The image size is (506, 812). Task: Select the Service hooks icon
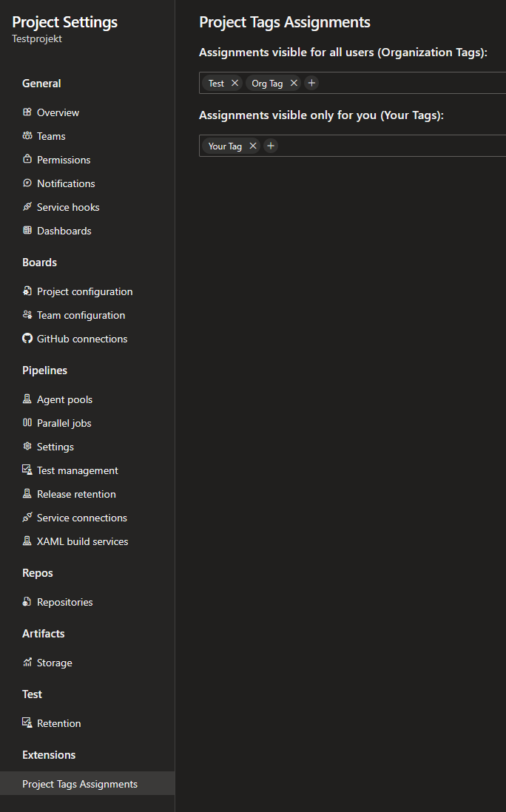pyautogui.click(x=27, y=206)
